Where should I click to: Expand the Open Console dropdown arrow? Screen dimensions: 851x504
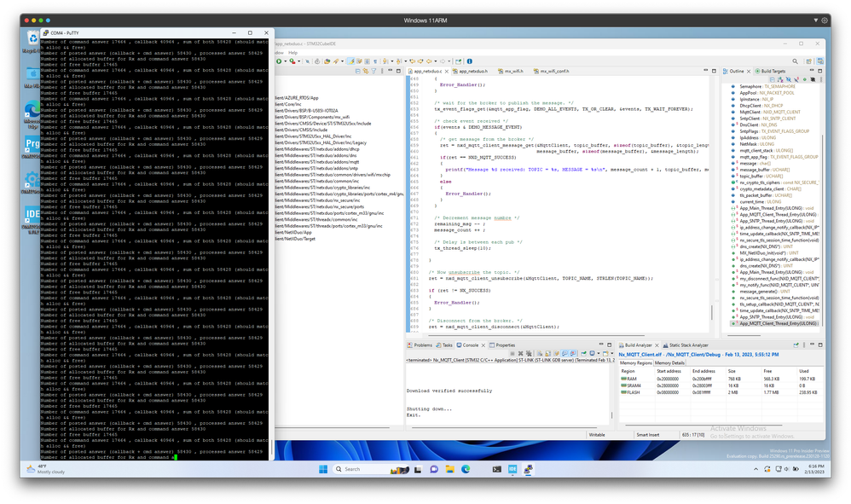[x=611, y=353]
